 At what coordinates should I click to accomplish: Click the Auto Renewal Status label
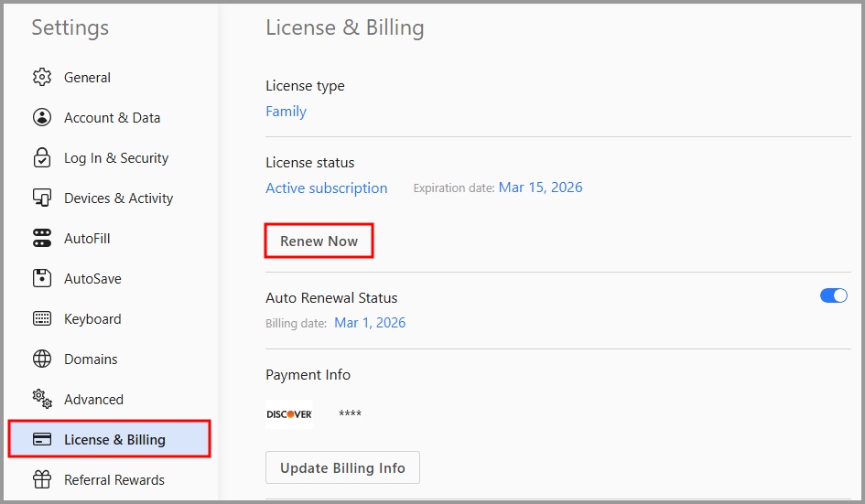tap(331, 298)
